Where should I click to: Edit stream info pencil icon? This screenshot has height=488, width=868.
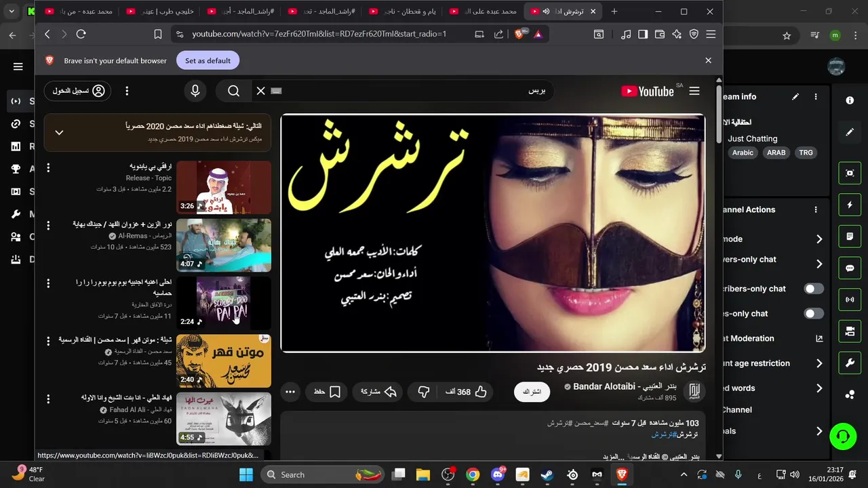pyautogui.click(x=795, y=97)
